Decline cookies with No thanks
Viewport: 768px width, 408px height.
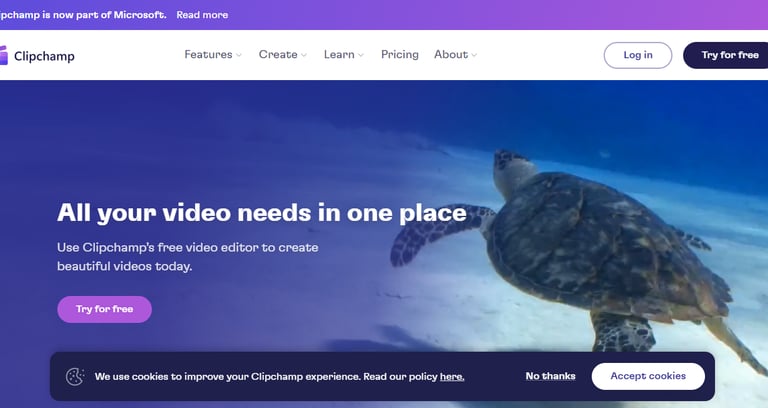coord(551,376)
